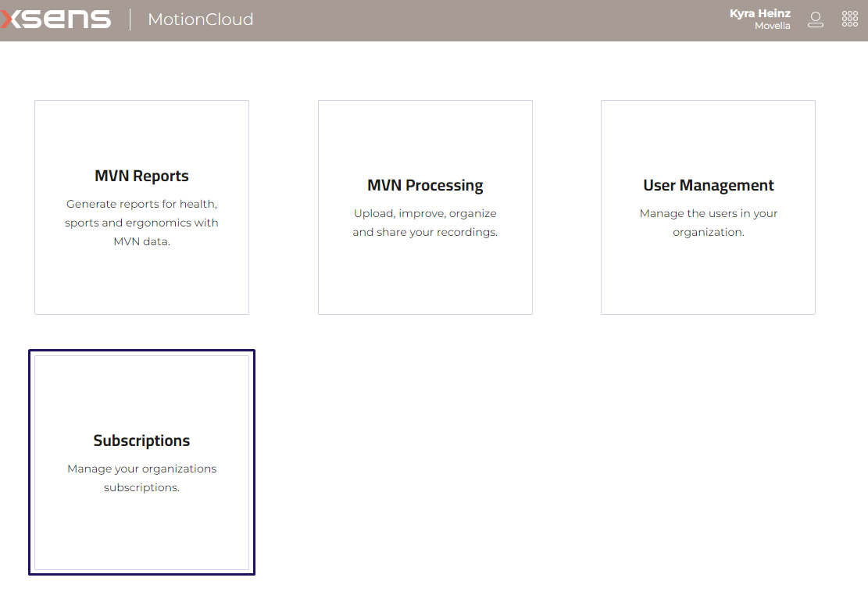Open the MVN Reports card
The height and width of the screenshot is (599, 868).
tap(141, 207)
